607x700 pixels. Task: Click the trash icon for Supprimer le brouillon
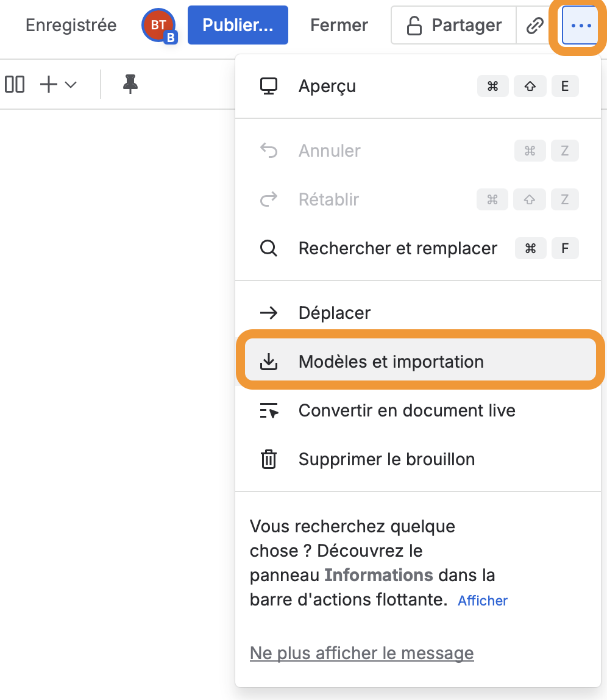[x=269, y=459]
